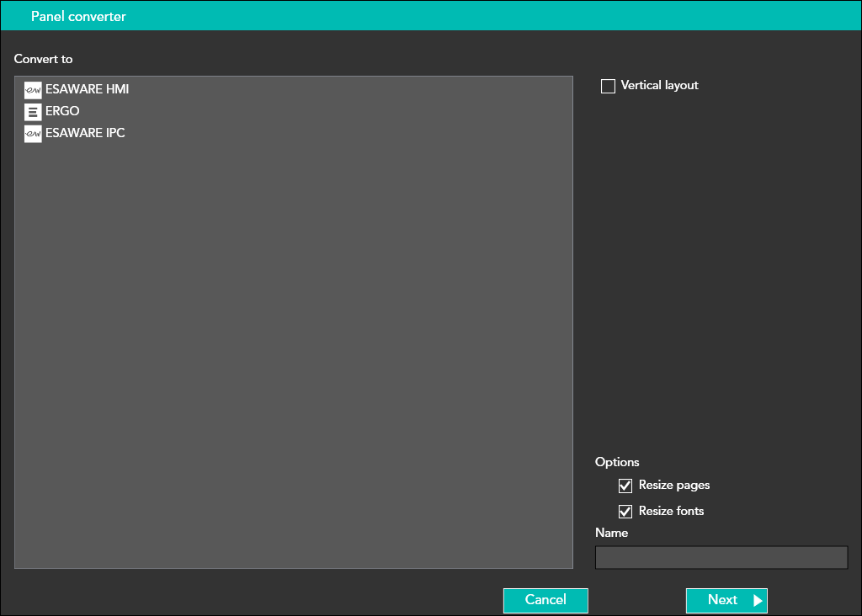The width and height of the screenshot is (862, 616).
Task: Select the ESAWARE HMI entry text
Action: click(87, 89)
